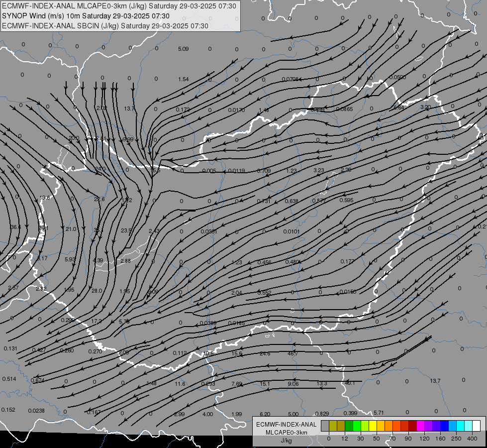Click the map value 0.674
This screenshot has width=487, height=448.
click(x=38, y=380)
